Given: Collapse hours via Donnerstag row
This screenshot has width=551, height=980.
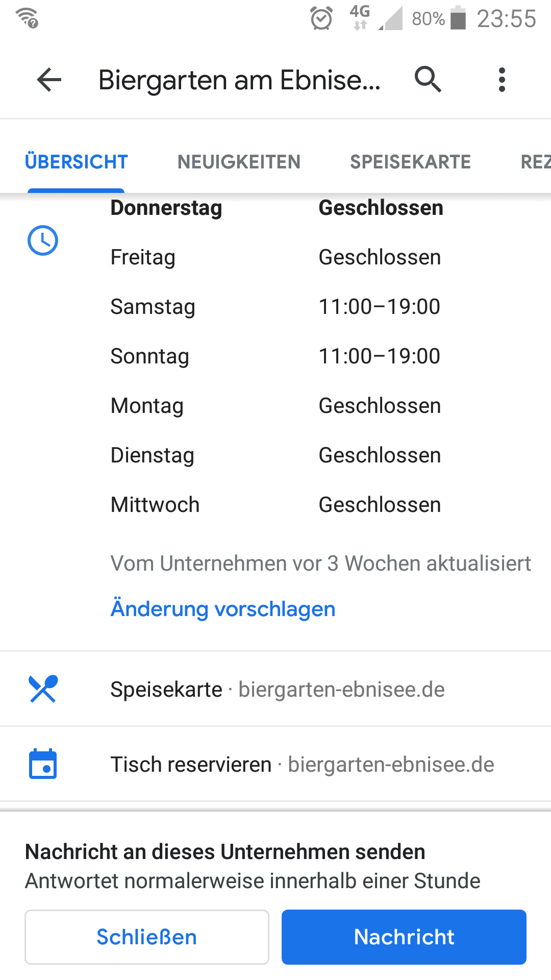Looking at the screenshot, I should click(277, 208).
